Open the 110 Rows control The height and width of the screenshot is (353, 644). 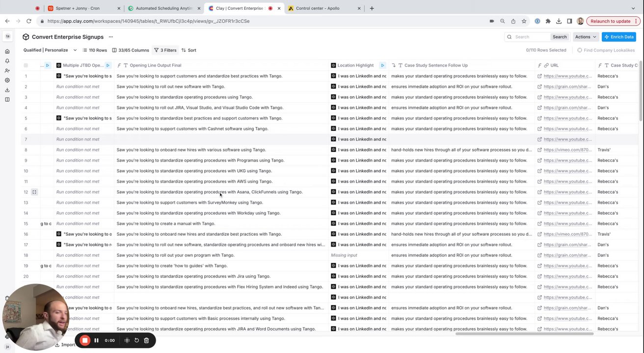pos(94,50)
